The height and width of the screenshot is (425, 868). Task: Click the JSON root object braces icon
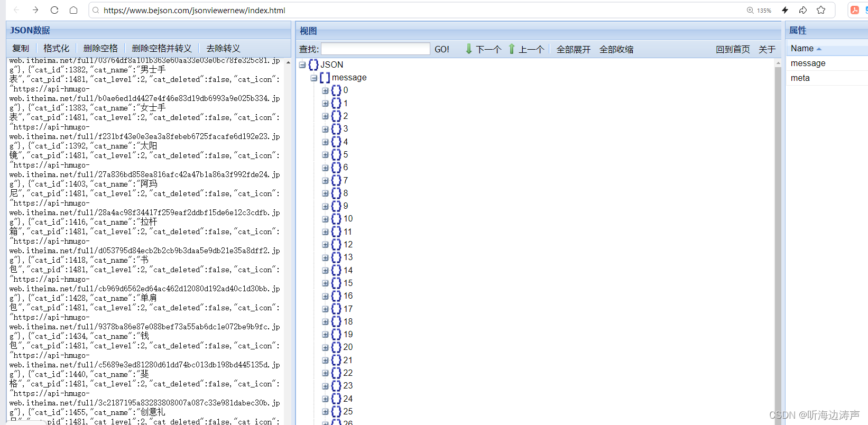[x=313, y=64]
